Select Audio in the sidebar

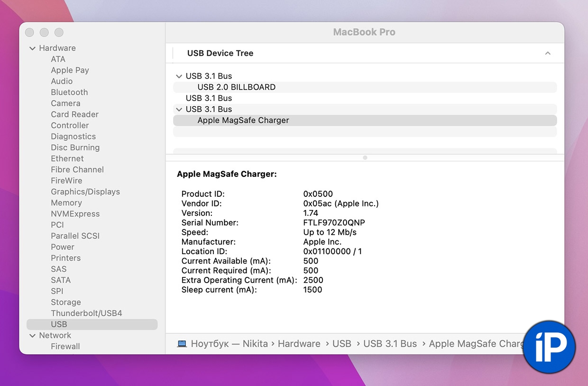click(x=62, y=81)
